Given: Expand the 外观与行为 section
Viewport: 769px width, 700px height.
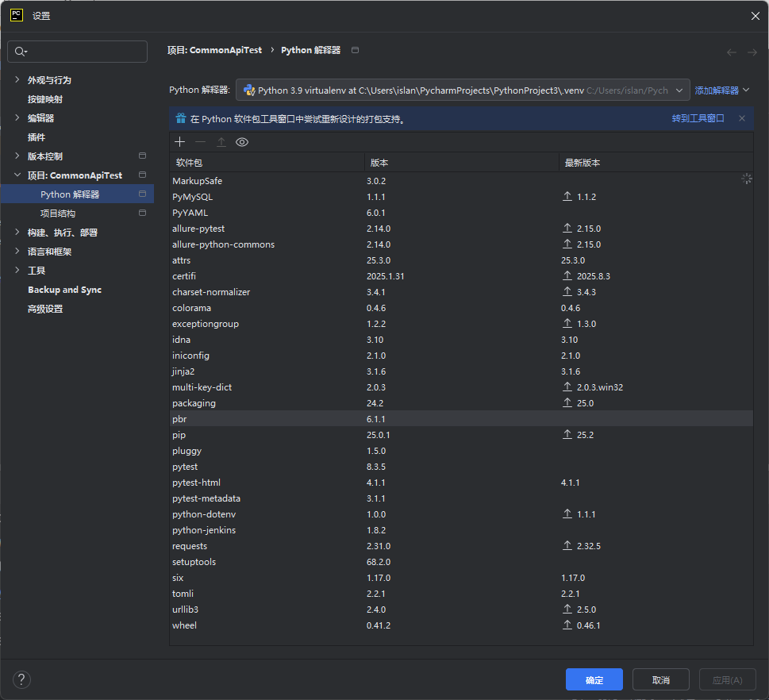Looking at the screenshot, I should point(17,79).
